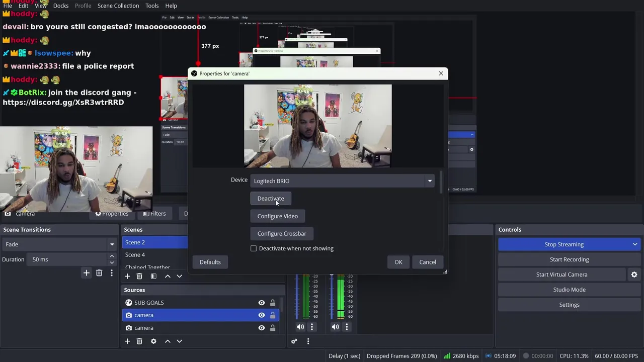Mute the left audio mixer channel
644x362 pixels.
[x=300, y=327]
